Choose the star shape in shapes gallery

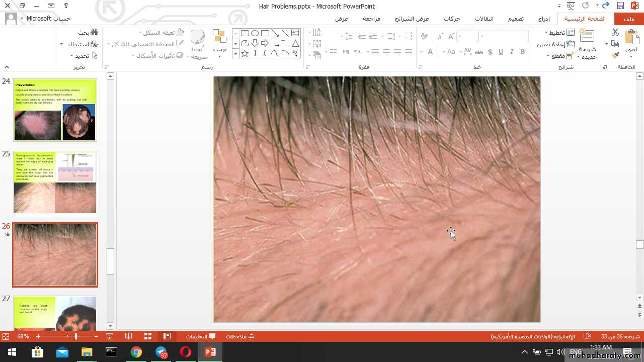click(x=245, y=53)
